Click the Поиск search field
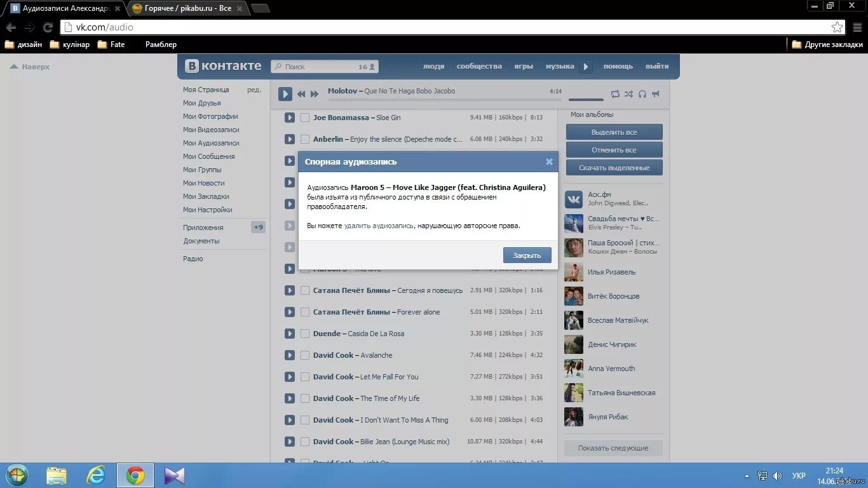 tap(324, 66)
